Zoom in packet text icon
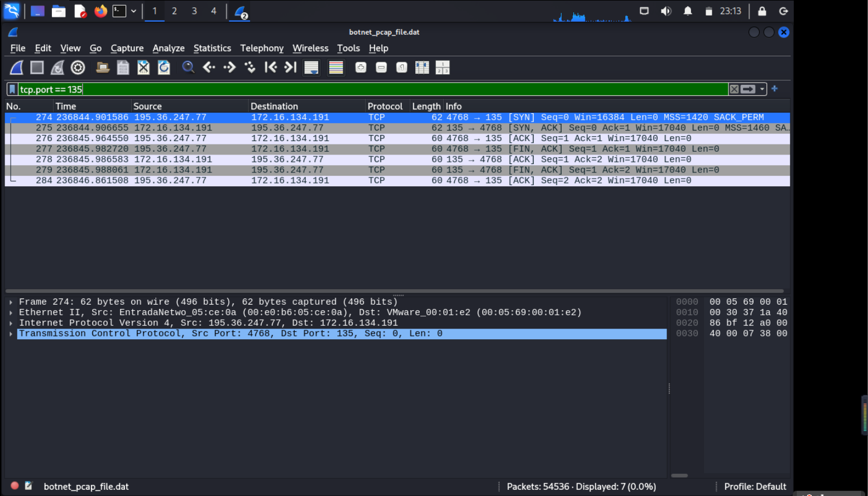Image resolution: width=868 pixels, height=496 pixels. (361, 68)
